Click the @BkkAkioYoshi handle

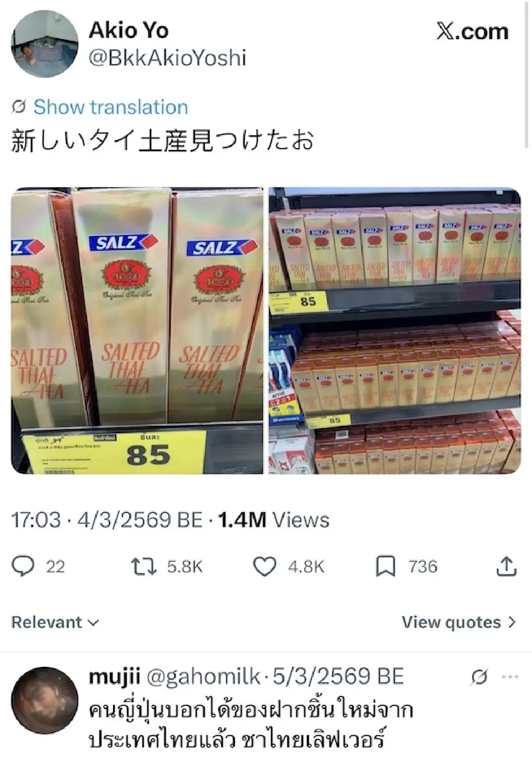pos(168,58)
